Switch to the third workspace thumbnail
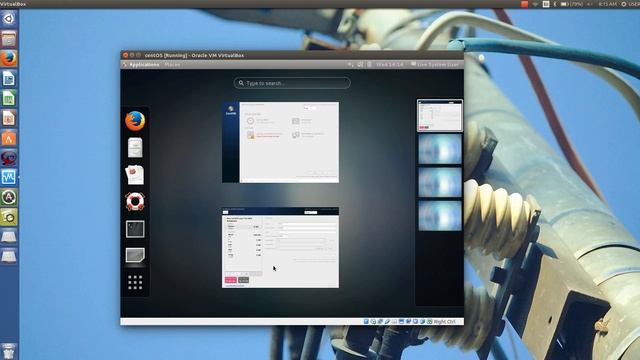 click(x=440, y=182)
